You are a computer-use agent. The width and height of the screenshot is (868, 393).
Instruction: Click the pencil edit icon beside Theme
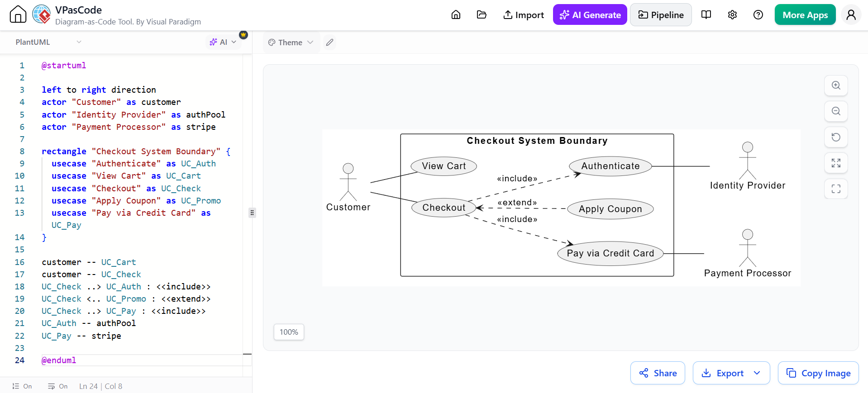click(x=330, y=43)
